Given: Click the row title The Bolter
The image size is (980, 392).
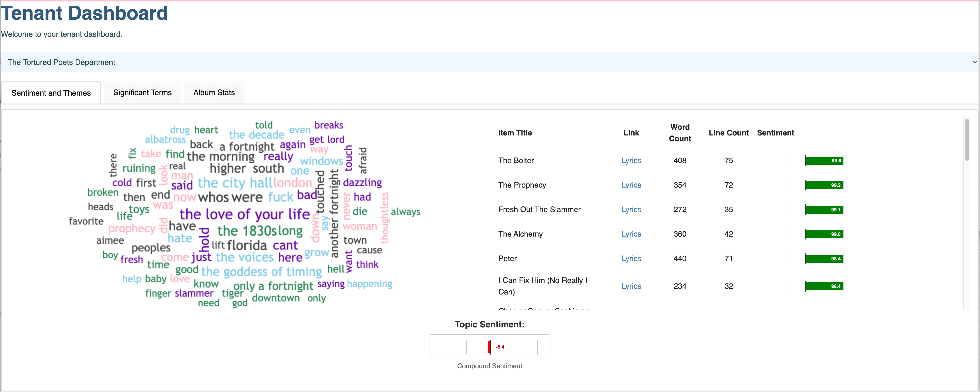Looking at the screenshot, I should [x=516, y=161].
